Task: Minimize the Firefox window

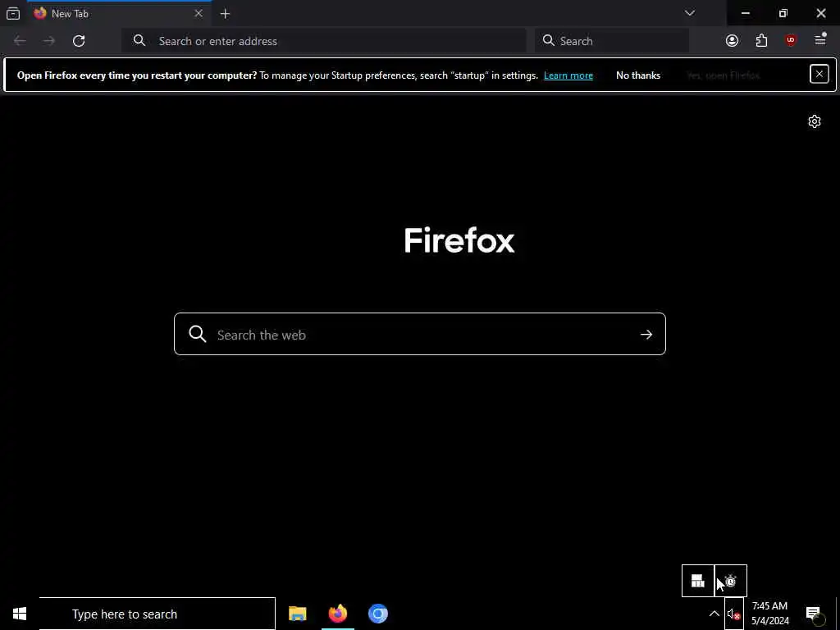Action: coord(745,13)
